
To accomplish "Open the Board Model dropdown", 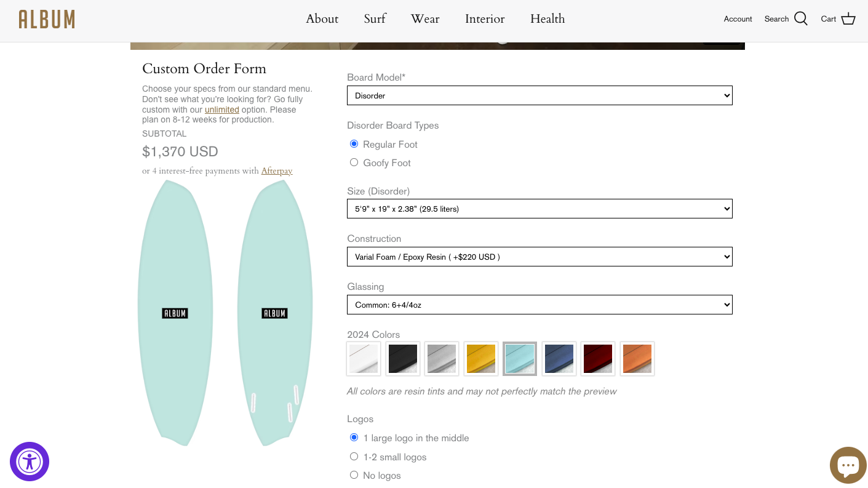I will coord(540,95).
